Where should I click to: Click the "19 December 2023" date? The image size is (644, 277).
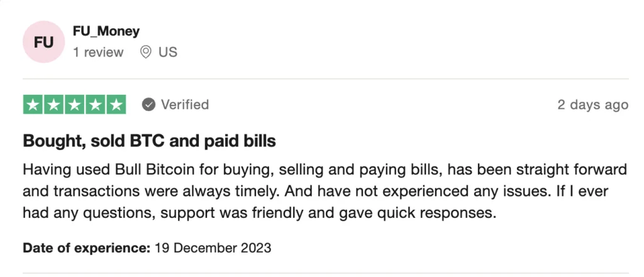[213, 247]
